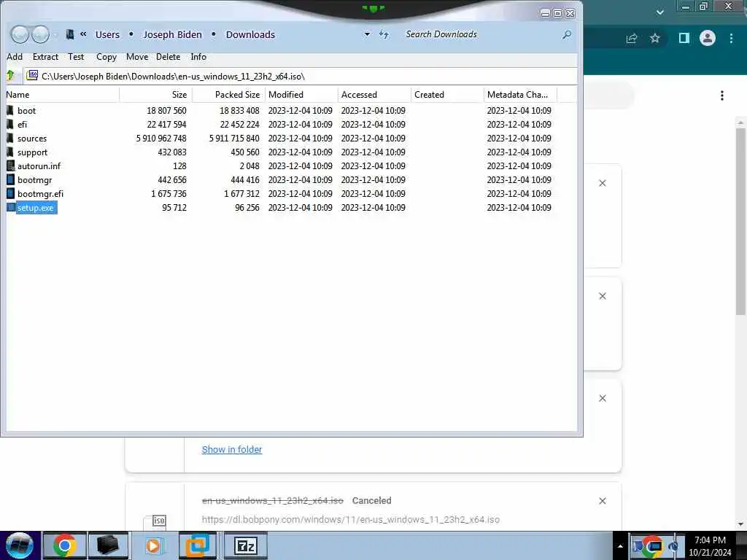Viewport: 747px width, 560px height.
Task: Click Chrome icon in taskbar
Action: click(x=65, y=545)
